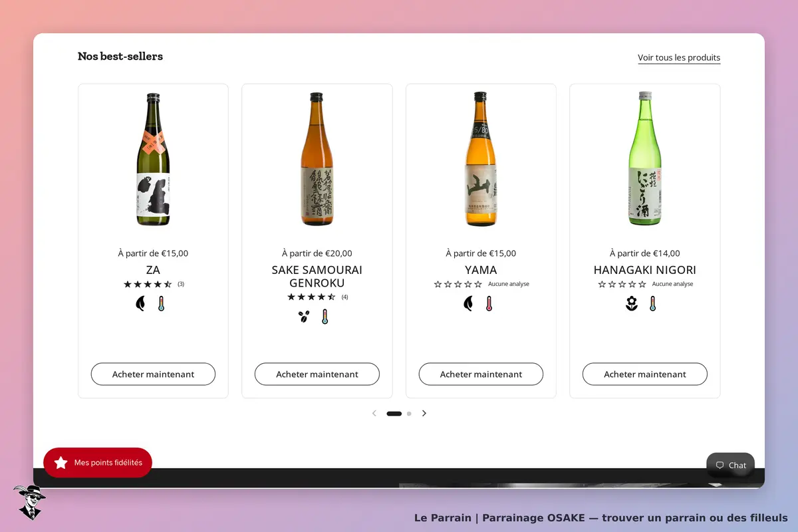
Task: Open the ZA product title
Action: [153, 270]
